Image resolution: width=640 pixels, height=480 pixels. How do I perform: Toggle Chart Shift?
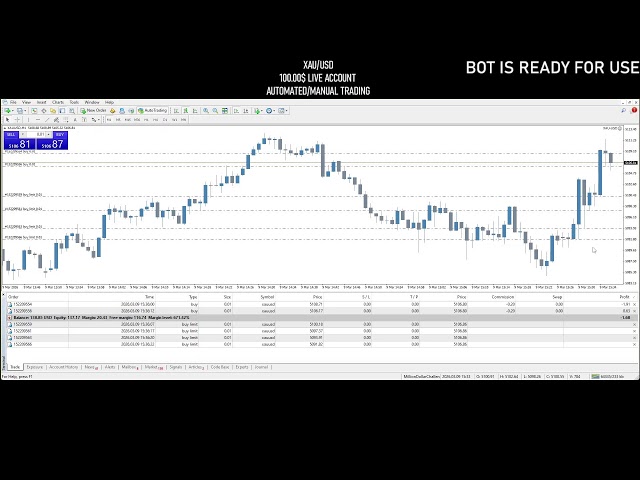tap(246, 111)
